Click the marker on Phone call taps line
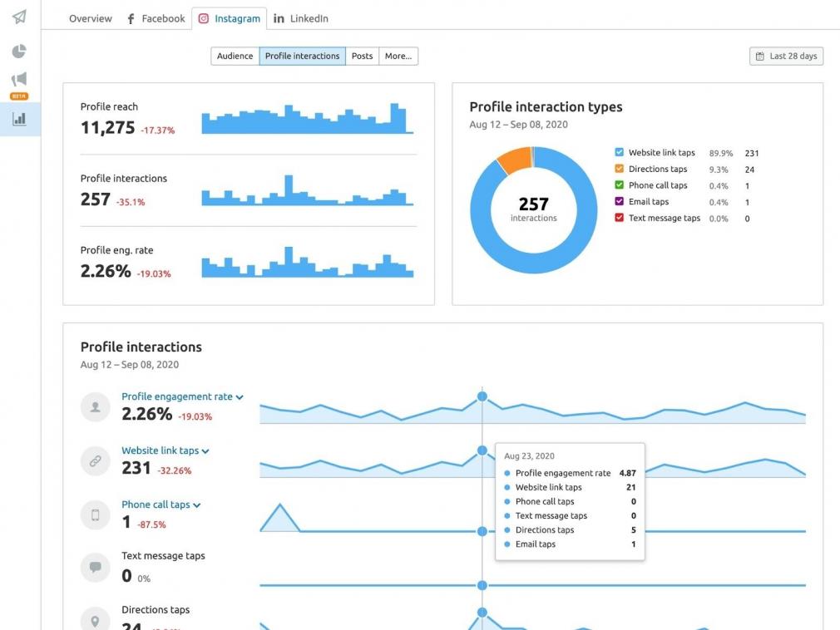This screenshot has height=630, width=840. click(482, 531)
